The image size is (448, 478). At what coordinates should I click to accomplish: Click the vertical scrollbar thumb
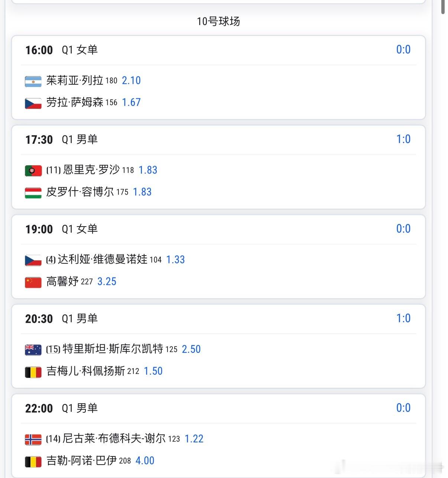pyautogui.click(x=443, y=7)
